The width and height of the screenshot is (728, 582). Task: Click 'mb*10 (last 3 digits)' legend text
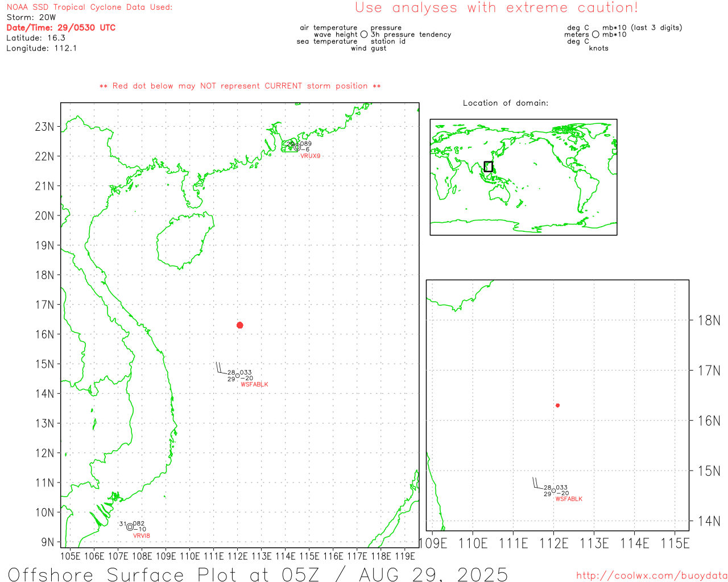(642, 27)
